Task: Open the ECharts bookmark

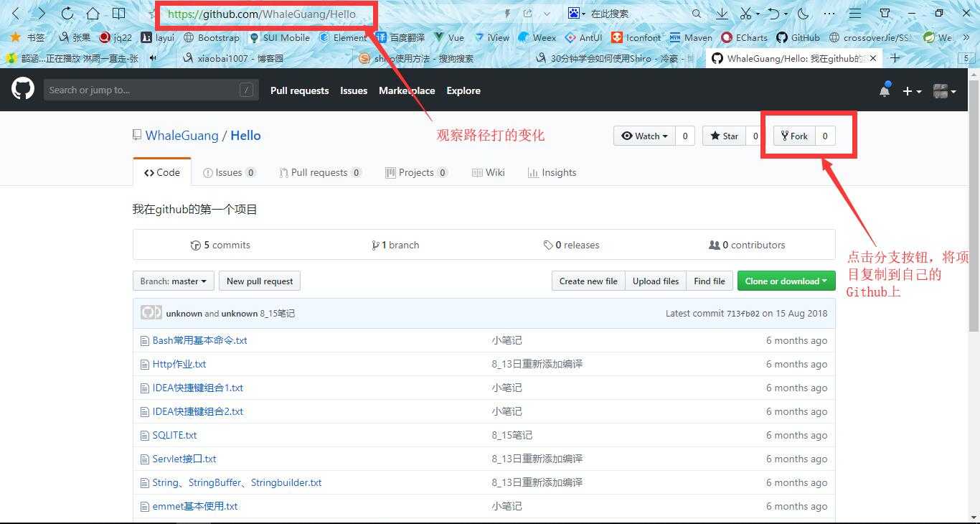Action: click(x=744, y=37)
